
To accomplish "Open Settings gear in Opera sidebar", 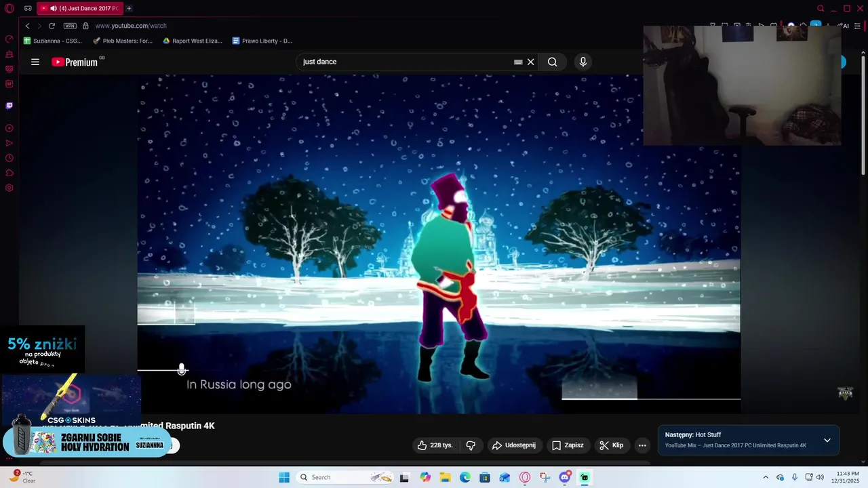I will (9, 188).
